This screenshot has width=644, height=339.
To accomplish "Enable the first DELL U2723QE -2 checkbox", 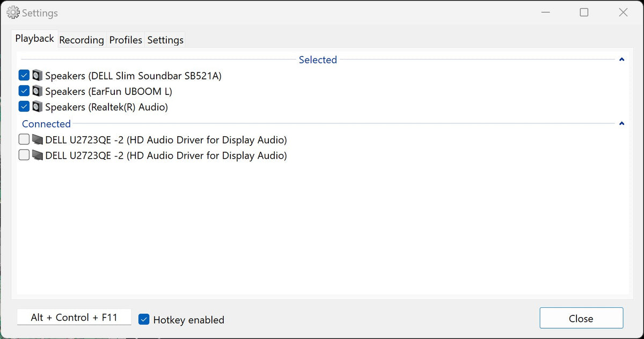I will click(24, 140).
